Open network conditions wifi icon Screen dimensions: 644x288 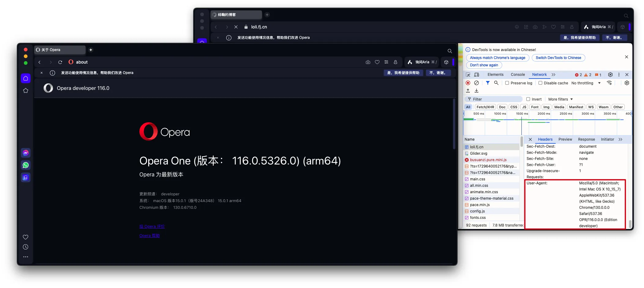[609, 83]
